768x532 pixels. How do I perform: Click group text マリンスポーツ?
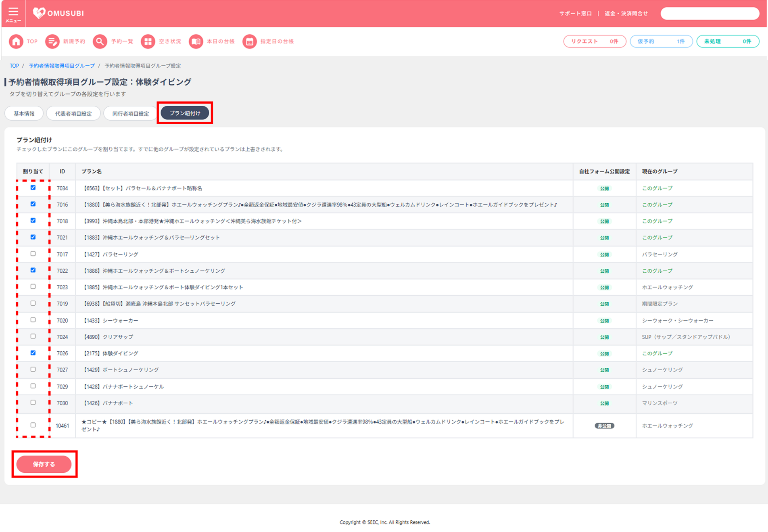click(x=660, y=403)
